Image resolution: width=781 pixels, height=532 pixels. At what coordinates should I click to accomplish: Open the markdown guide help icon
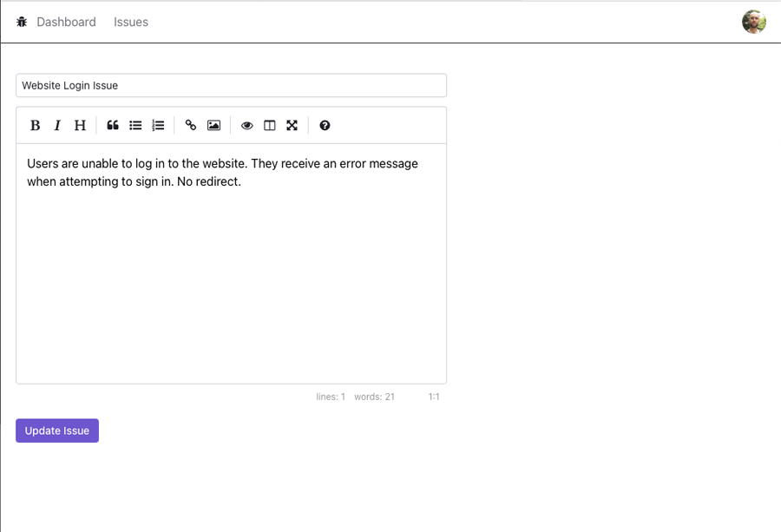325,126
